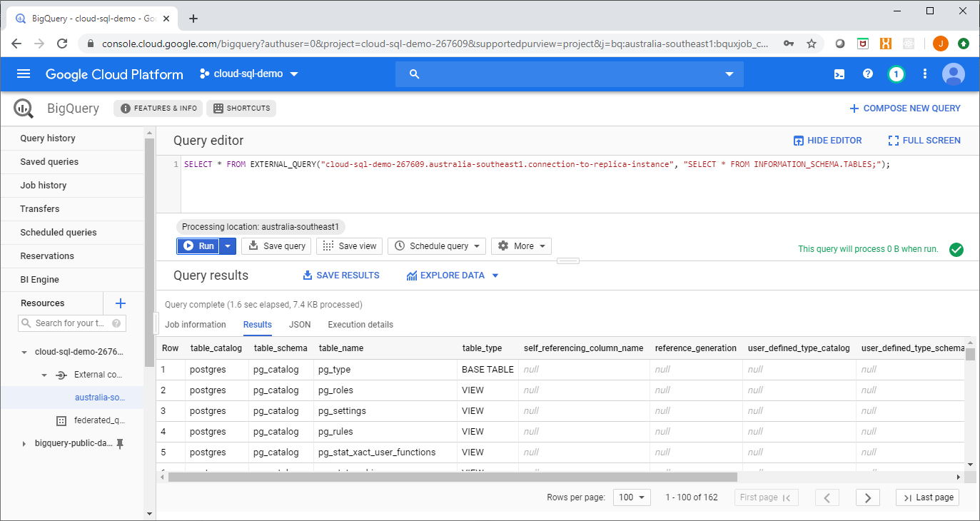Open Job history in sidebar

(x=72, y=186)
